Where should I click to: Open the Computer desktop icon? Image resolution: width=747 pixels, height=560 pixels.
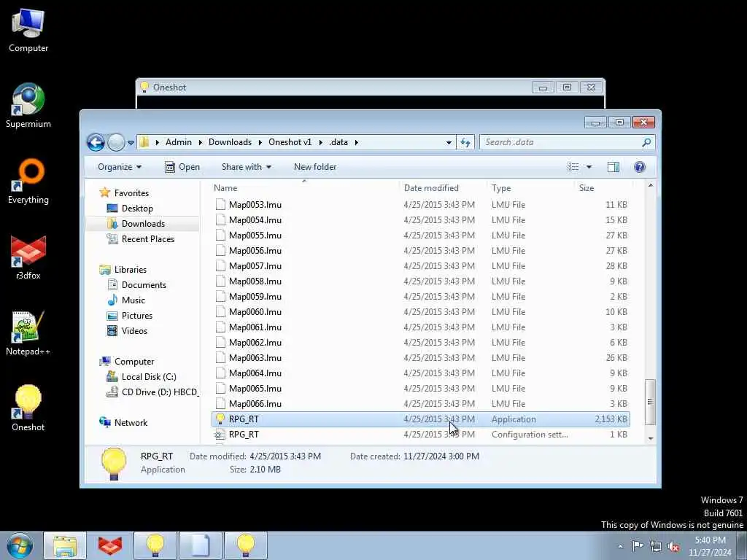pyautogui.click(x=28, y=31)
